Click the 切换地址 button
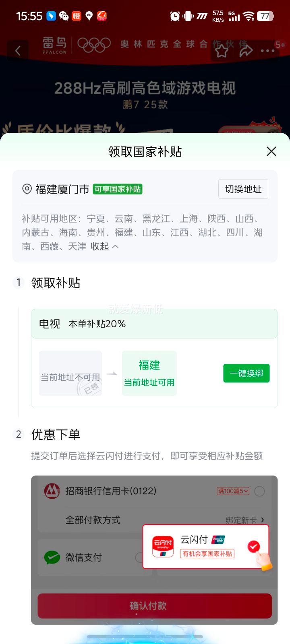 click(243, 189)
